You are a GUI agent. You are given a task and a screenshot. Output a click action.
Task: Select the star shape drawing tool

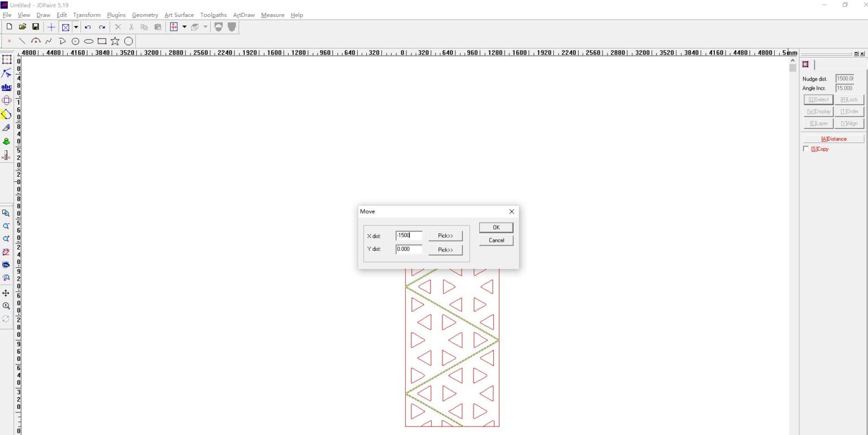[115, 41]
